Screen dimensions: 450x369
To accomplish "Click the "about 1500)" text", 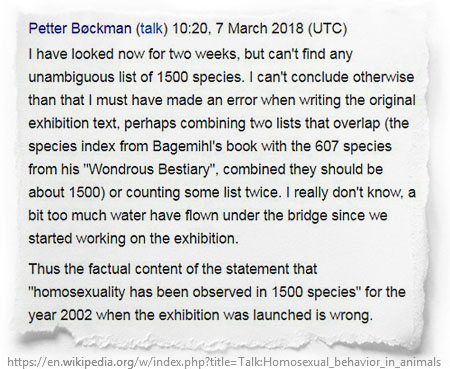I will 67,192.
